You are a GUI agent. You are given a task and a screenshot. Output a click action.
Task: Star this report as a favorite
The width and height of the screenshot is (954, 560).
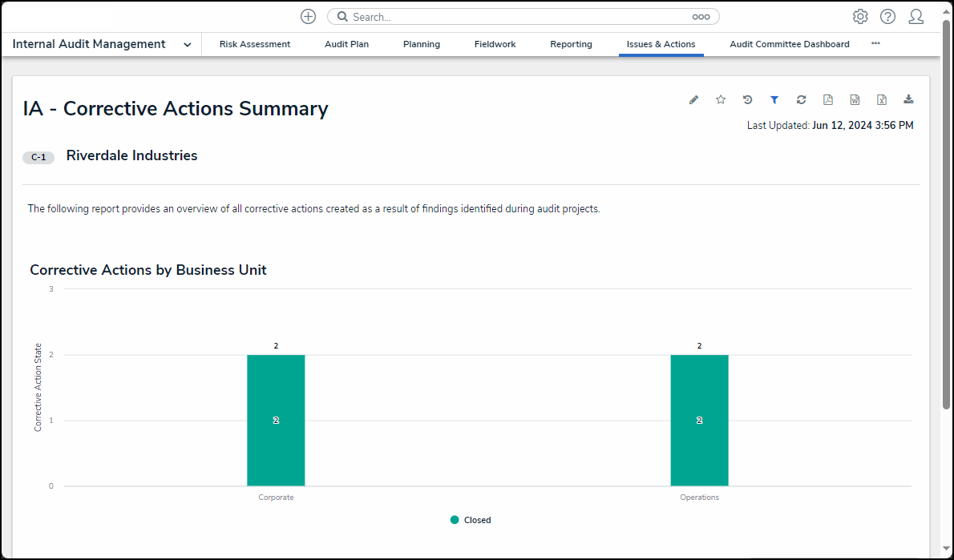coord(721,100)
